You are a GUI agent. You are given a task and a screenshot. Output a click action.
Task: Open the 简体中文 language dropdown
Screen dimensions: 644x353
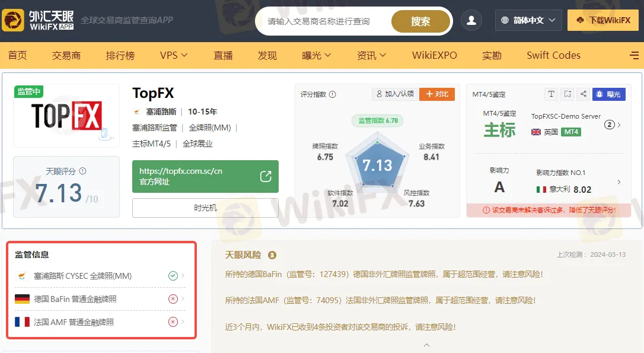click(528, 20)
